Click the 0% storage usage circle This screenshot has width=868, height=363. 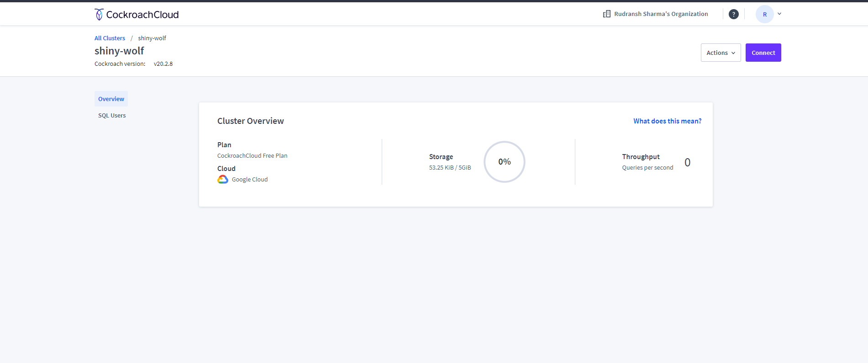[x=505, y=162]
